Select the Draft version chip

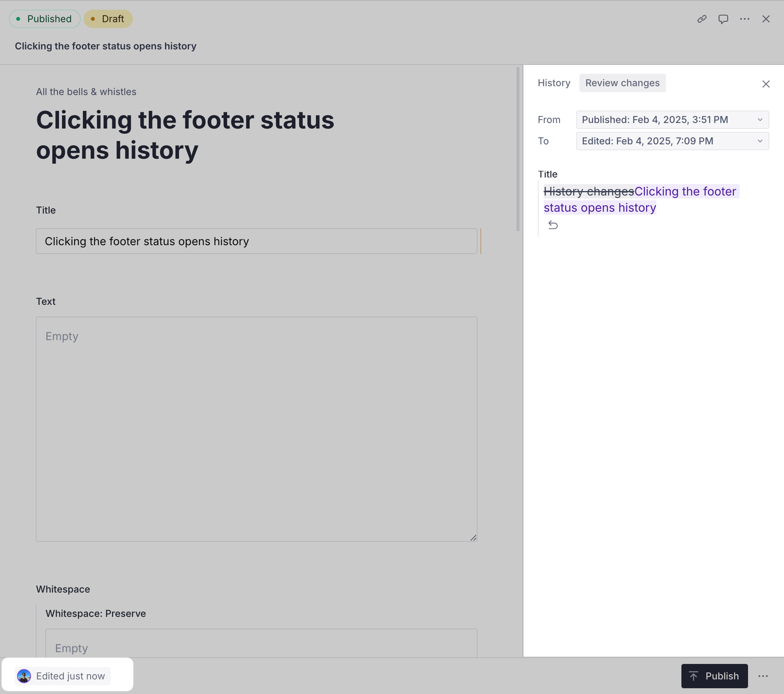tap(108, 19)
